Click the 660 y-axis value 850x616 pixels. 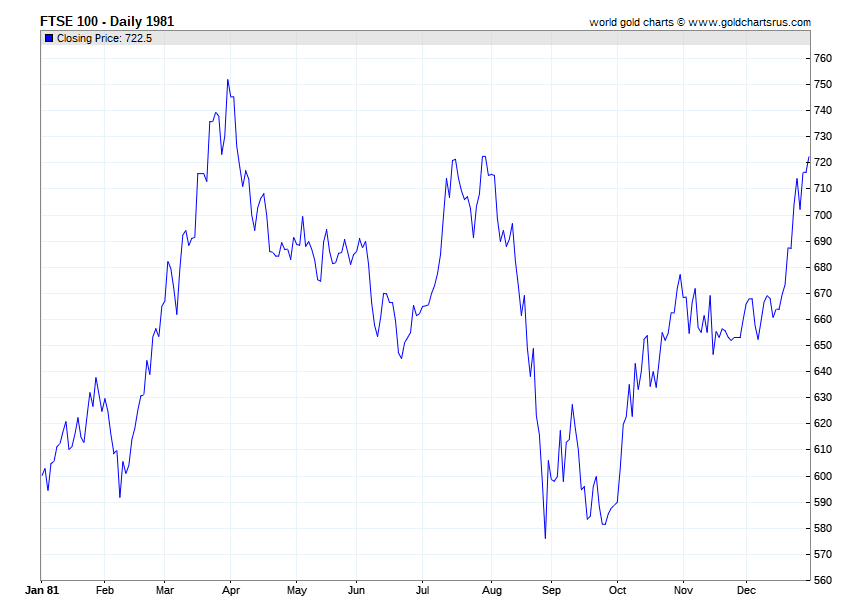pos(823,319)
